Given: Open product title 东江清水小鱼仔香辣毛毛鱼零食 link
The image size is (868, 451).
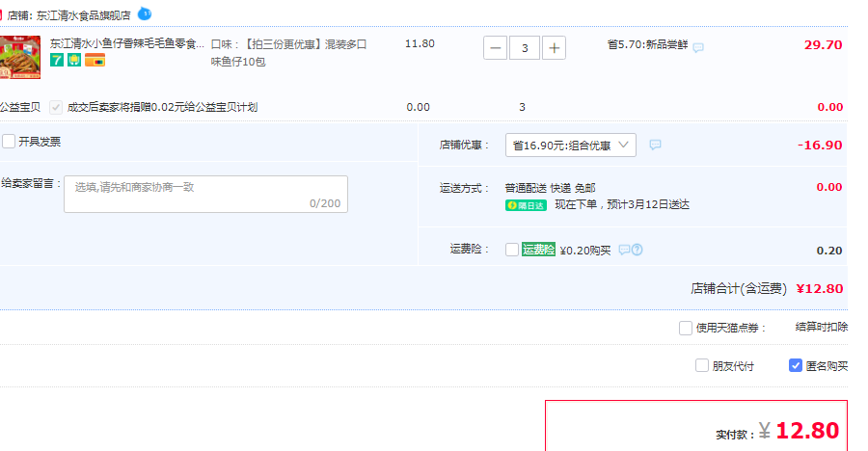Looking at the screenshot, I should tap(126, 43).
